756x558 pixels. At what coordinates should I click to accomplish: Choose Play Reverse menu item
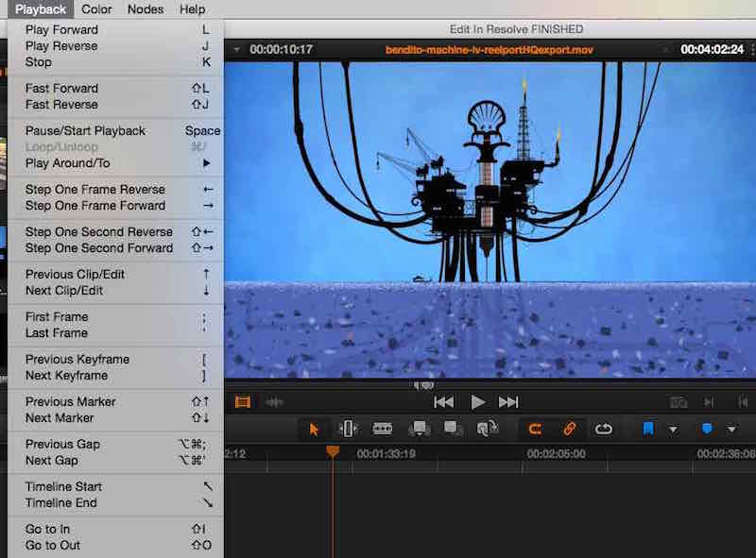115,45
